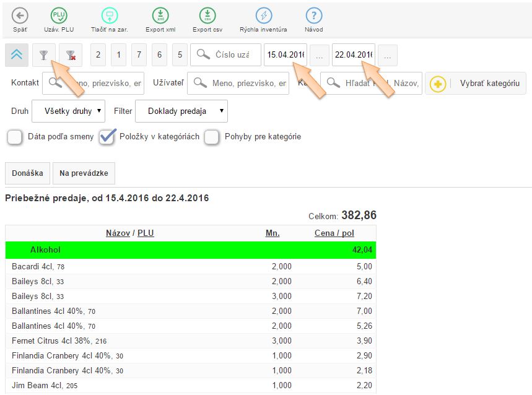
Task: Apply the filter funnel icon
Action: pyautogui.click(x=43, y=54)
